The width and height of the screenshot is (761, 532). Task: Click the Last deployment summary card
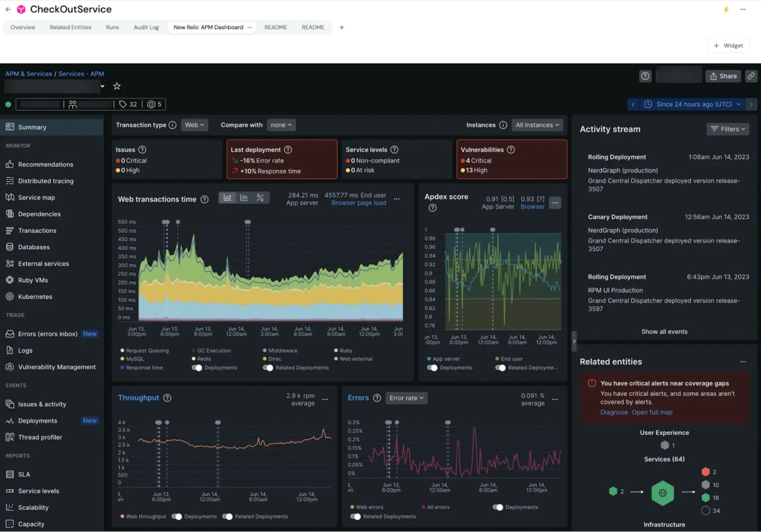282,159
